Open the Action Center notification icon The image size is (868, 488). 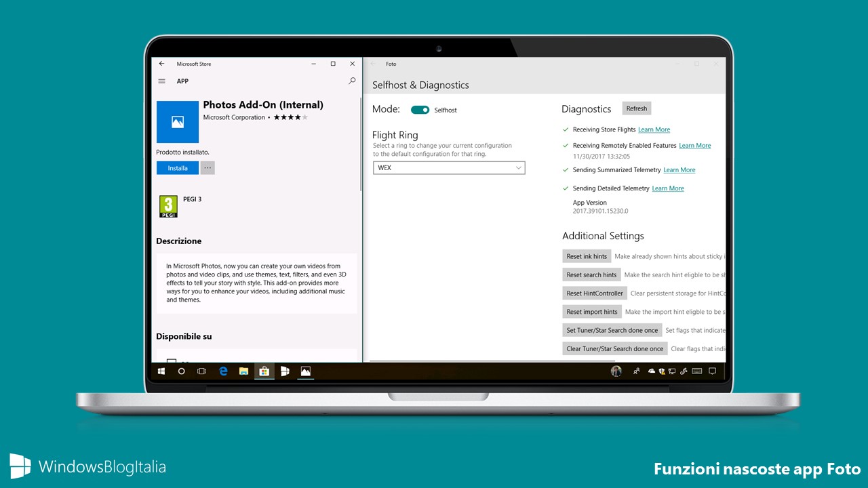point(713,371)
